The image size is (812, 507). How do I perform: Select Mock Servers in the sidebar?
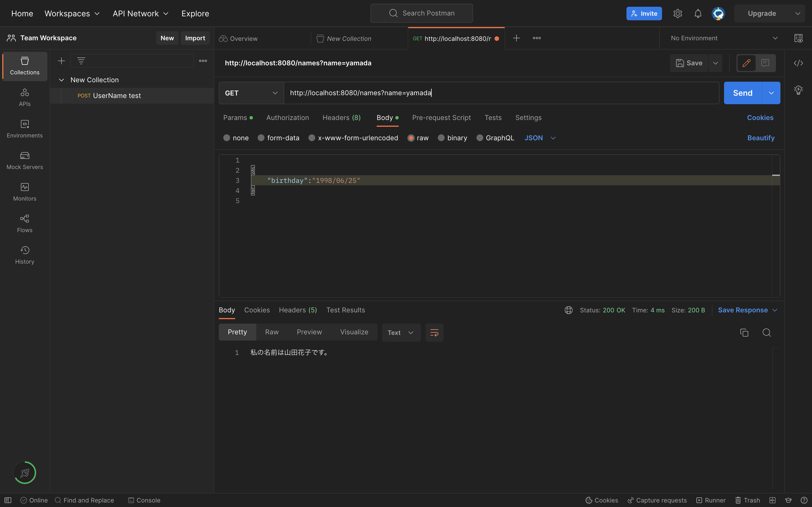(x=25, y=160)
